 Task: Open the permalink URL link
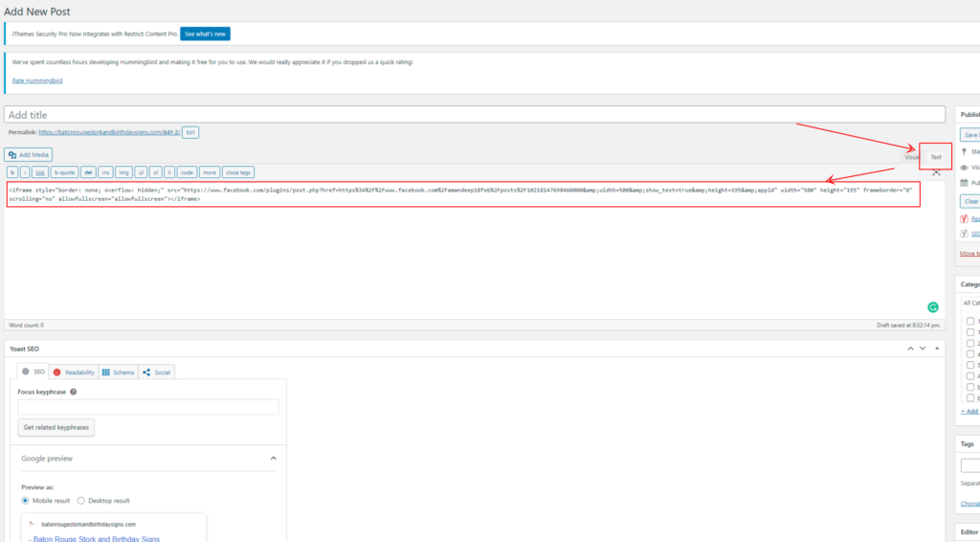tap(109, 132)
